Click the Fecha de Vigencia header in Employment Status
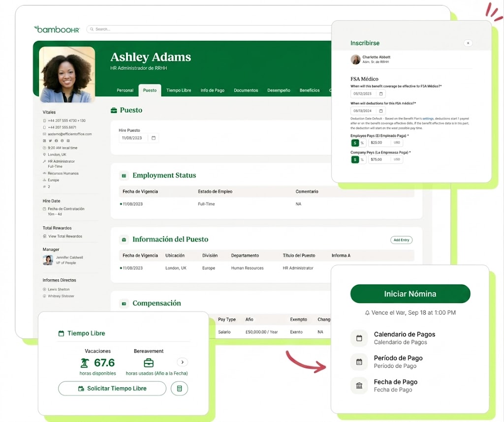This screenshot has width=504, height=422. (x=140, y=191)
